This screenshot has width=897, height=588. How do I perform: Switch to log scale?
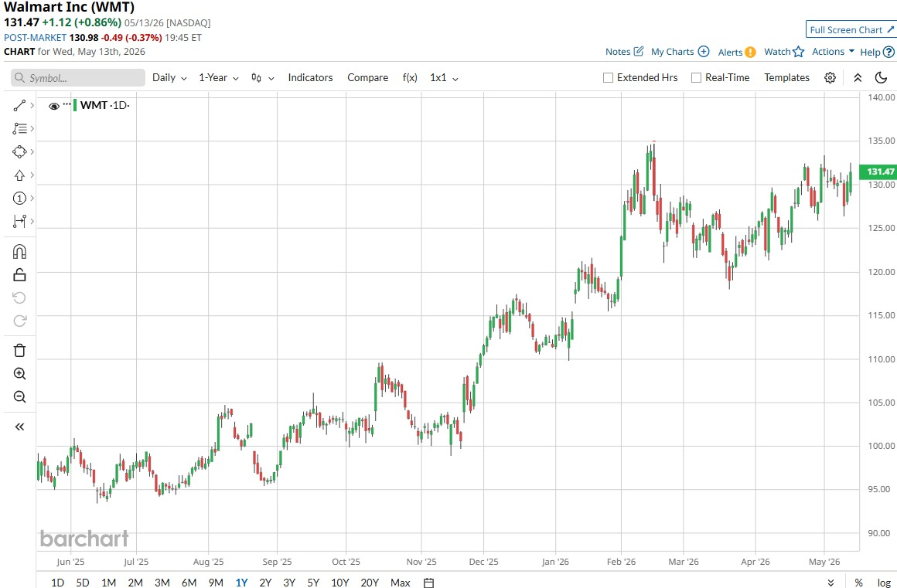[x=884, y=583]
